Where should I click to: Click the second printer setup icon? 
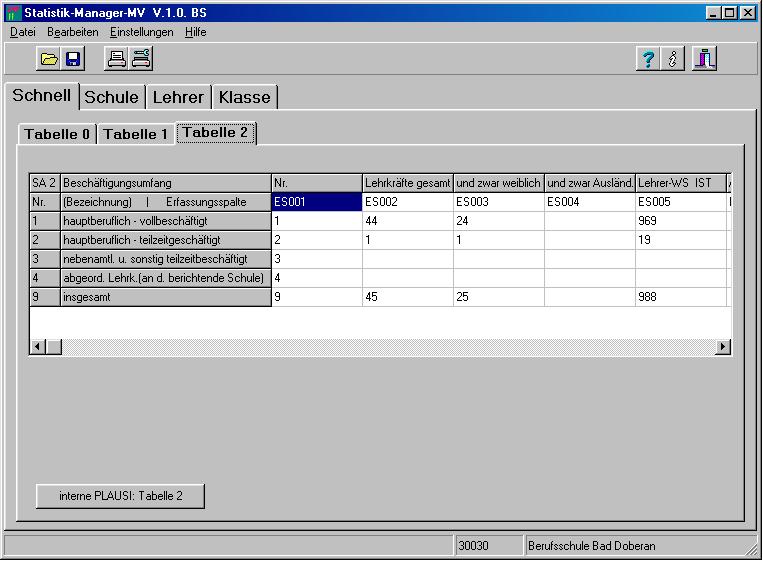click(141, 59)
